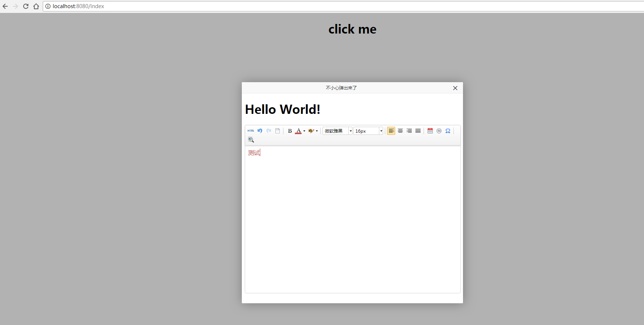Click the 'click me' heading
644x325 pixels.
click(x=352, y=29)
